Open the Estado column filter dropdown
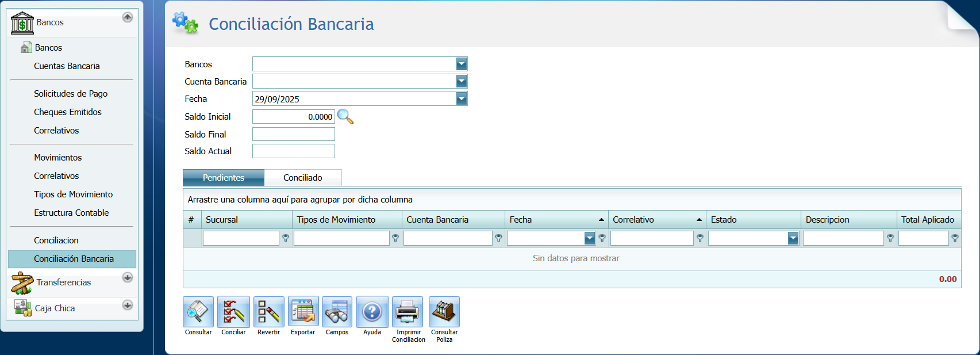The image size is (980, 355). pyautogui.click(x=793, y=238)
